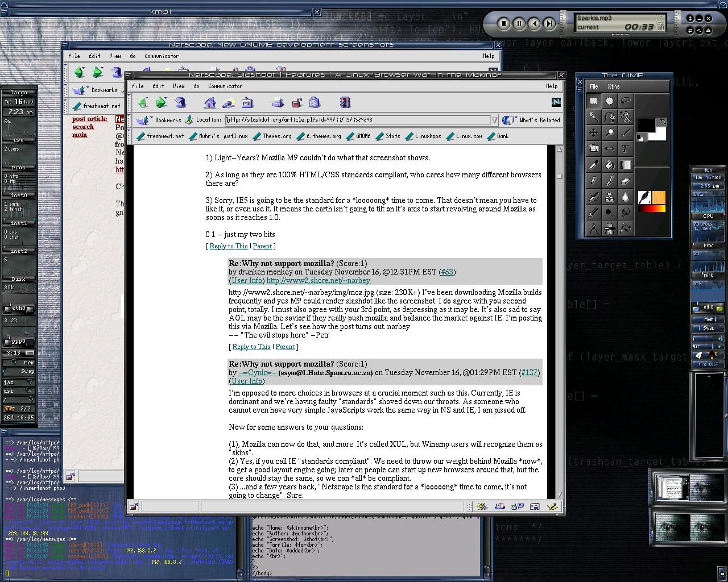Open My Netscape toolbar icon
728x582 pixels.
[247, 102]
